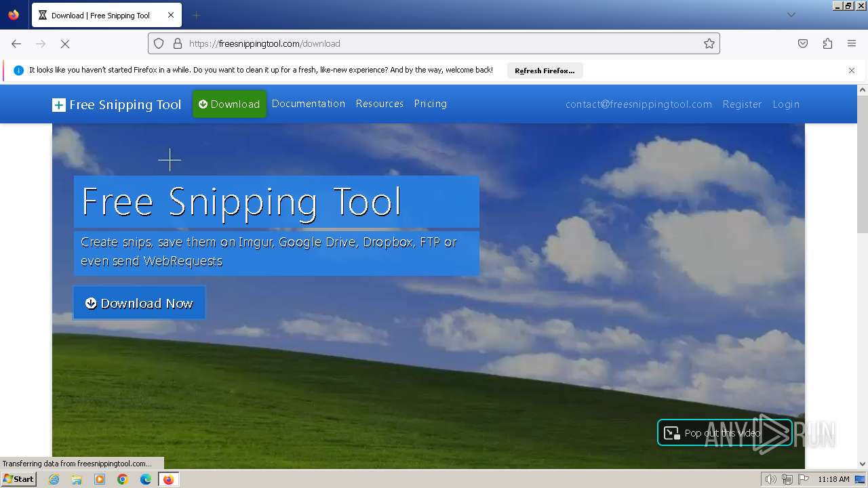Image resolution: width=868 pixels, height=488 pixels.
Task: Go back with the back arrow
Action: click(x=16, y=43)
